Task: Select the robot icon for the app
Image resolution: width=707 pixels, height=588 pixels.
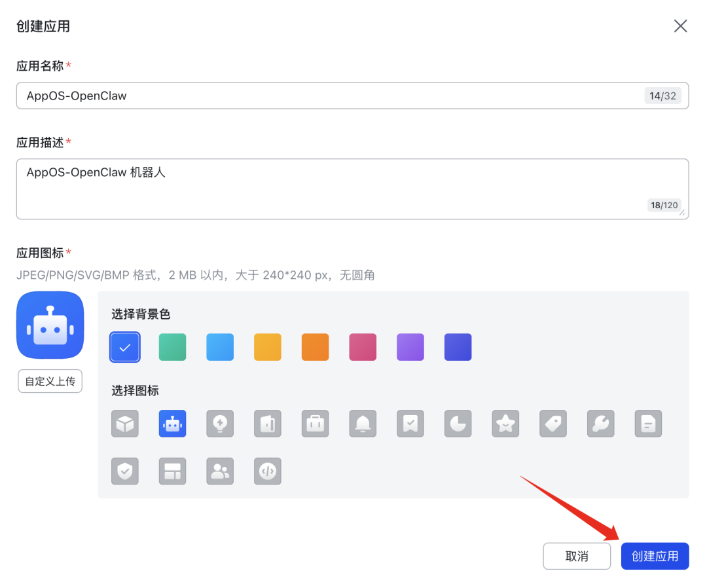Action: [172, 424]
